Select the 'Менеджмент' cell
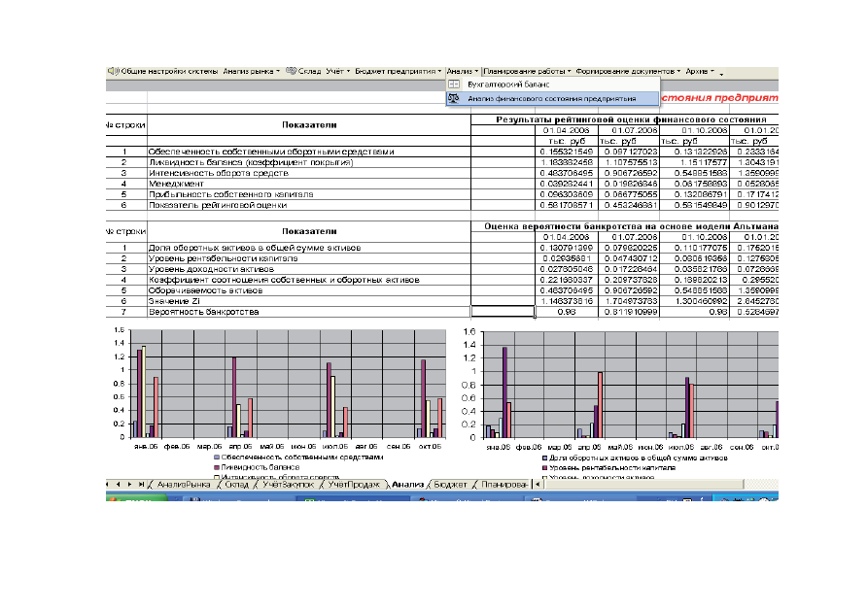This screenshot has height=611, width=868. point(309,184)
